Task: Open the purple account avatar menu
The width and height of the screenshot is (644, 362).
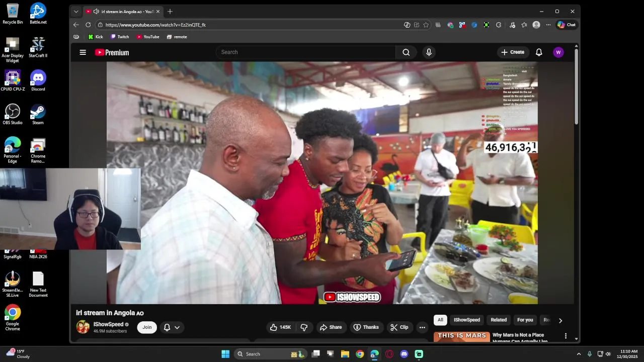Action: tap(558, 52)
